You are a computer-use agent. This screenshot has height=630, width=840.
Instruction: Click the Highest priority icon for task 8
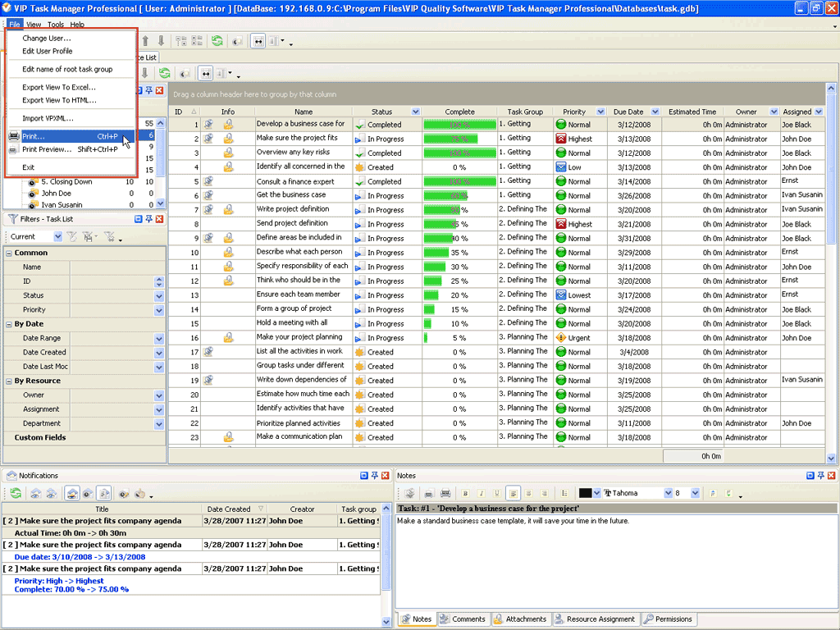pos(561,224)
